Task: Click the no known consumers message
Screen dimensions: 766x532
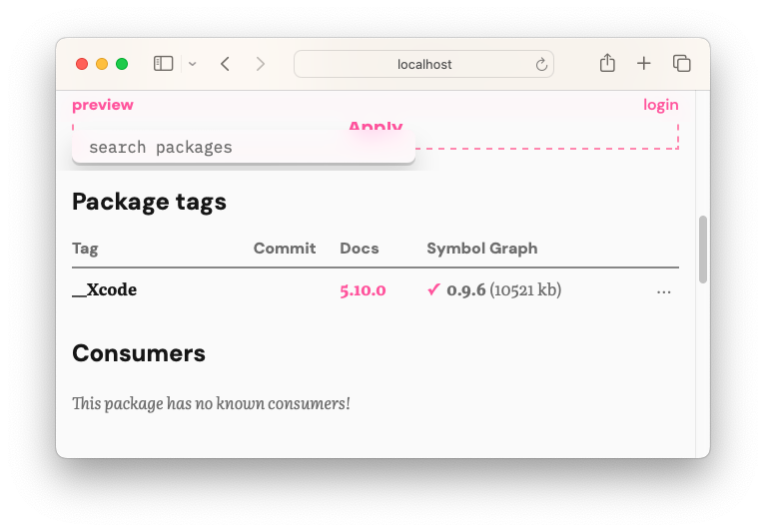Action: (x=211, y=403)
